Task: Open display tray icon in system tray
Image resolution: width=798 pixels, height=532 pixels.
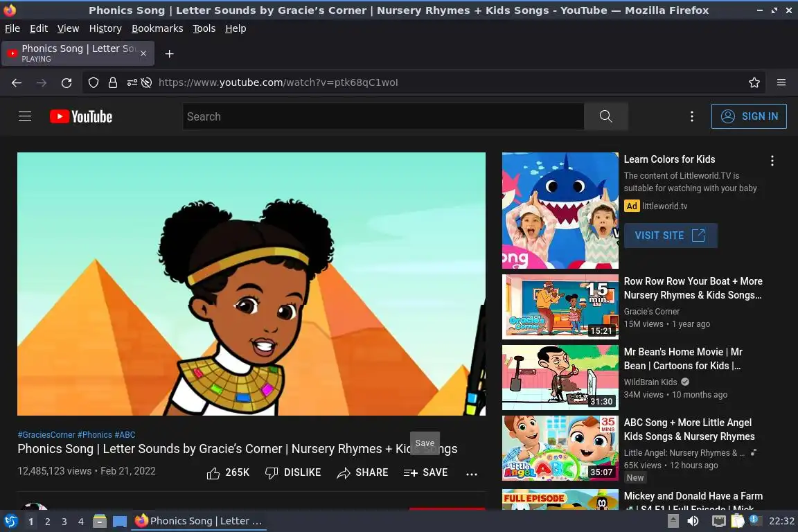Action: (718, 522)
